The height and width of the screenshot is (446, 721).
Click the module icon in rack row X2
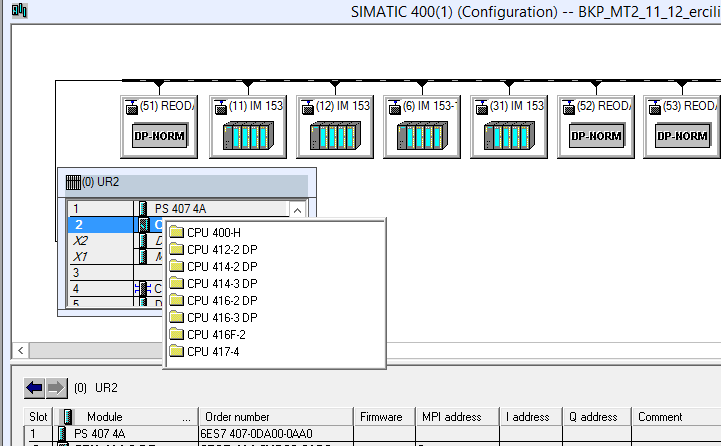coord(143,240)
